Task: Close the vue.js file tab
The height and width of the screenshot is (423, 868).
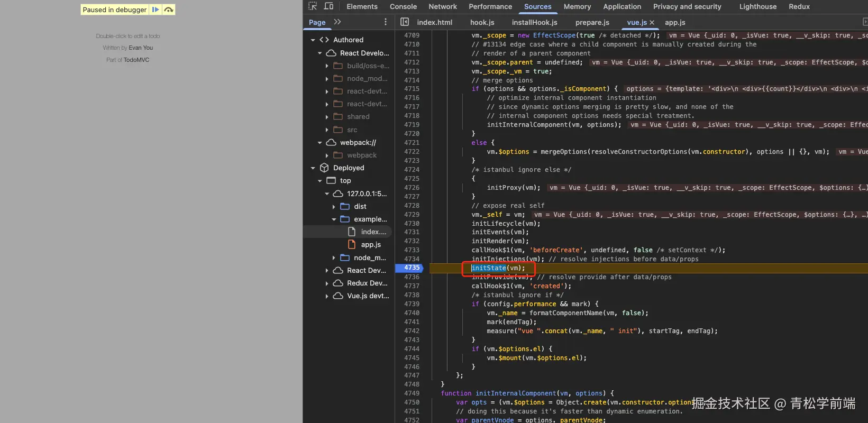Action: [652, 22]
